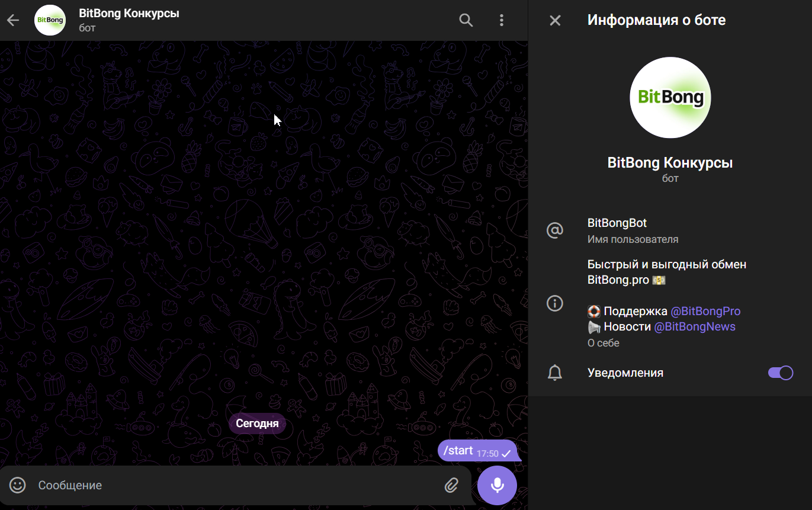The height and width of the screenshot is (510, 812).
Task: Open BitBong avatar in chat header
Action: pos(50,20)
